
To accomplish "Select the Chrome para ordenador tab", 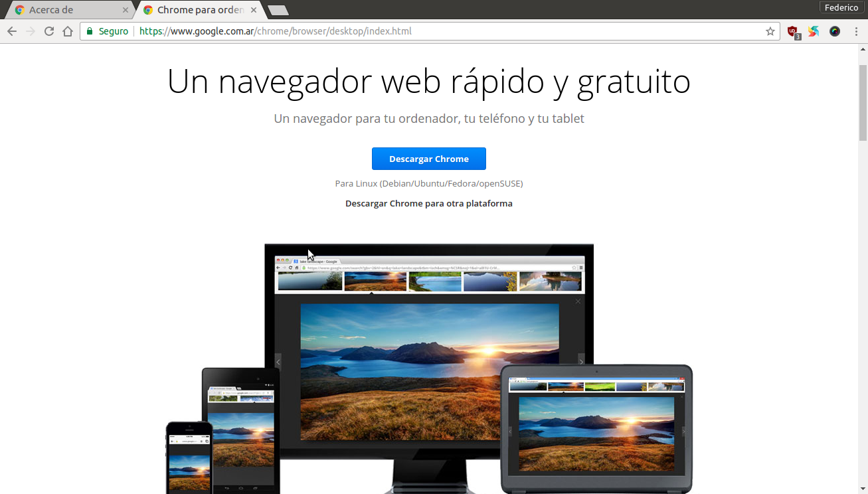I will point(199,10).
